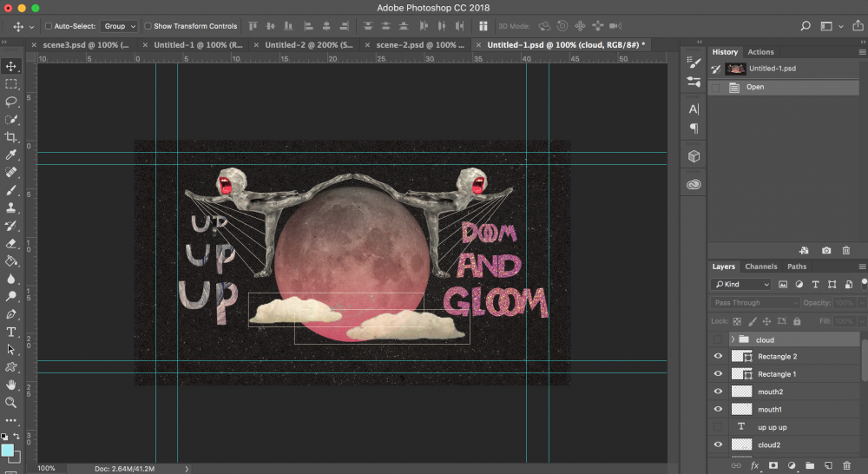This screenshot has width=868, height=474.
Task: Select the Paint Bucket tool
Action: click(10, 261)
